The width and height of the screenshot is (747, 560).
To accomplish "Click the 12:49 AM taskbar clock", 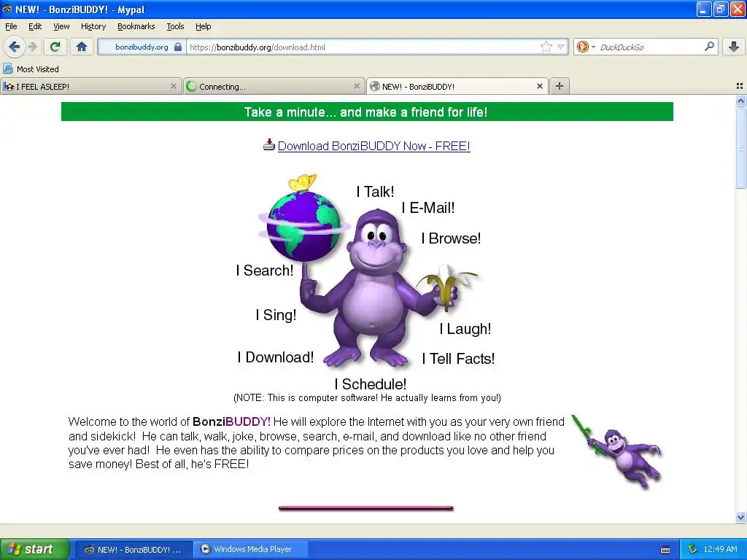I will click(720, 549).
